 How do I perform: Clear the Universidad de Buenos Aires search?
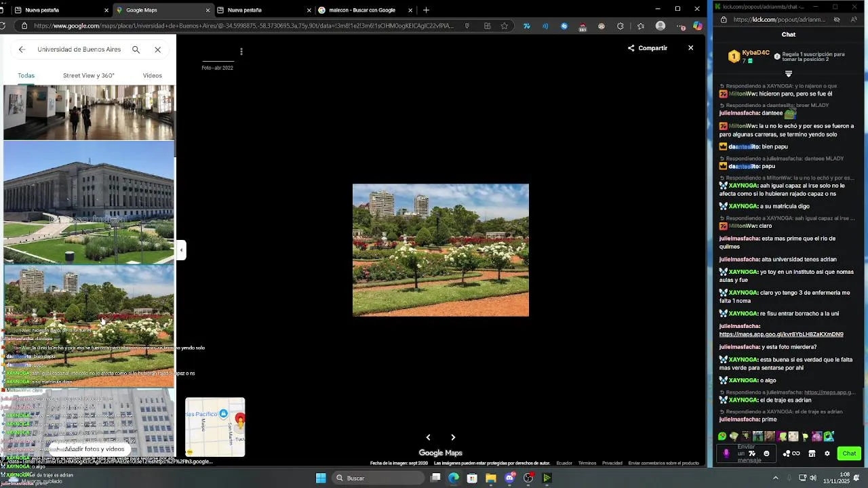[x=157, y=49]
